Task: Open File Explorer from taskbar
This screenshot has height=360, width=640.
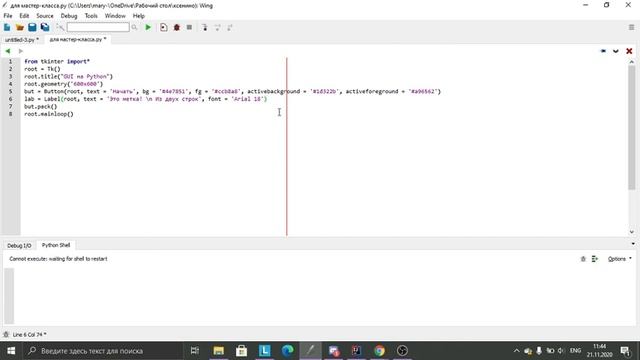Action: coord(219,351)
